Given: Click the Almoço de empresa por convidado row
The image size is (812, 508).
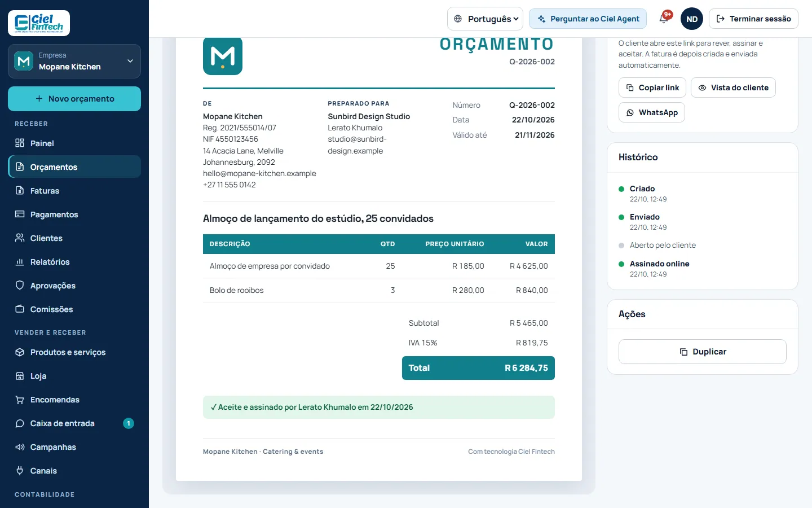Looking at the screenshot, I should (379, 266).
